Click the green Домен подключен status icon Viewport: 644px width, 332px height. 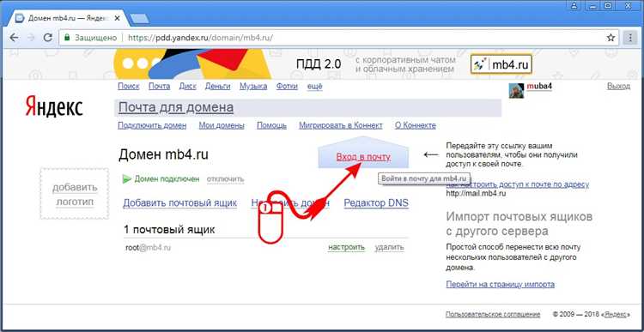127,179
